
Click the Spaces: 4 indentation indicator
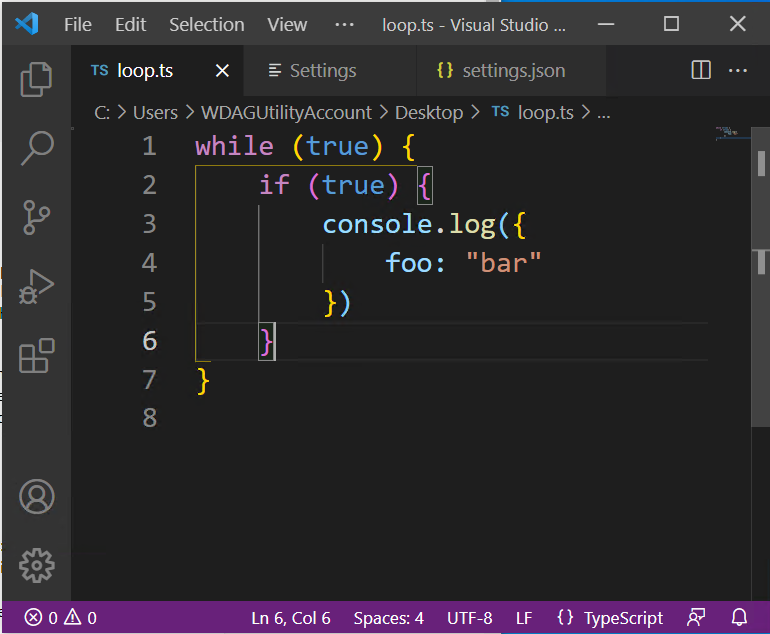[x=388, y=618]
